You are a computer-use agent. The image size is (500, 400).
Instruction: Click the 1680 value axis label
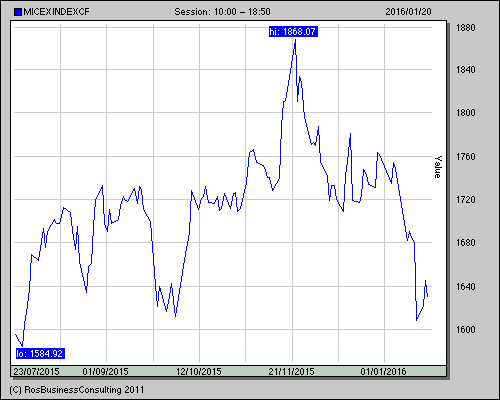[466, 243]
